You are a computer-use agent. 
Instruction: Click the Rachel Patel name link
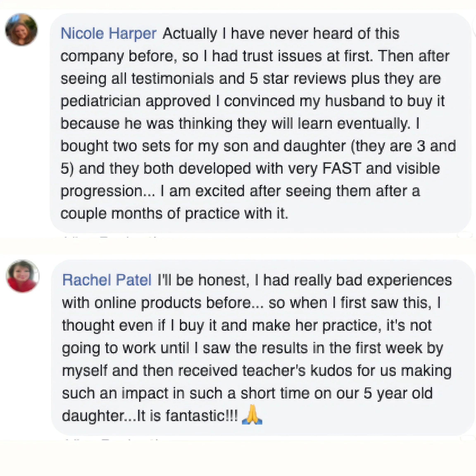pyautogui.click(x=107, y=280)
